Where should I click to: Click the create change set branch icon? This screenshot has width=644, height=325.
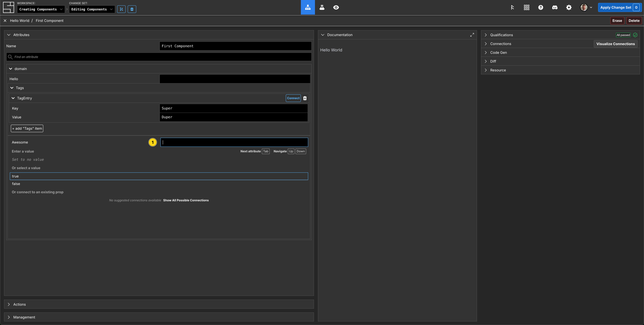pos(121,9)
